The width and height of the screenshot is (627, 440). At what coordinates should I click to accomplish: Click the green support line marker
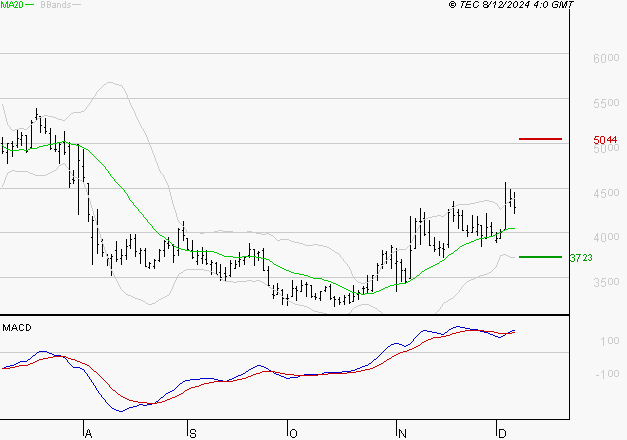[x=540, y=257]
